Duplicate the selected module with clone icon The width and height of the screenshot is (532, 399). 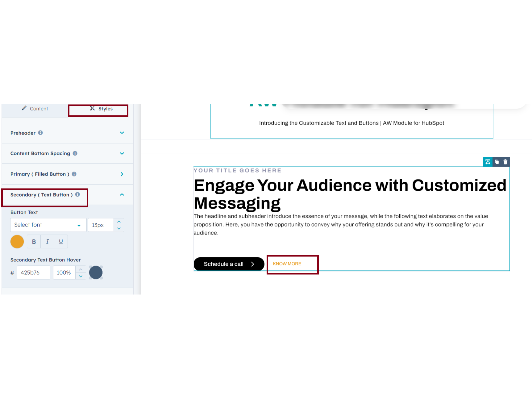coord(497,162)
